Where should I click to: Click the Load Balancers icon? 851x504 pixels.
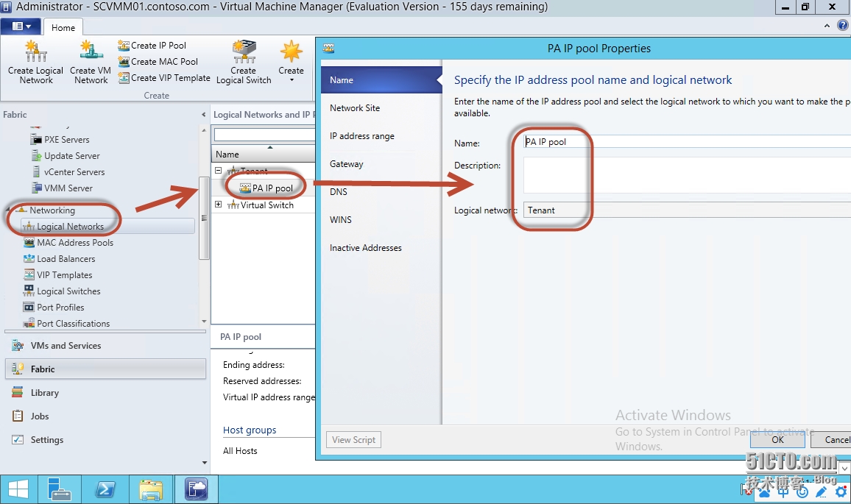pyautogui.click(x=29, y=259)
